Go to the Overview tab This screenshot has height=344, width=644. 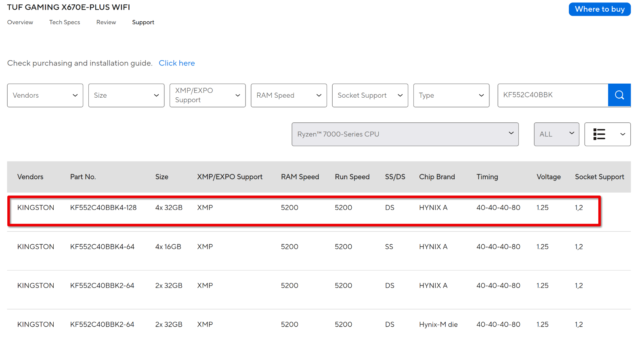tap(20, 22)
